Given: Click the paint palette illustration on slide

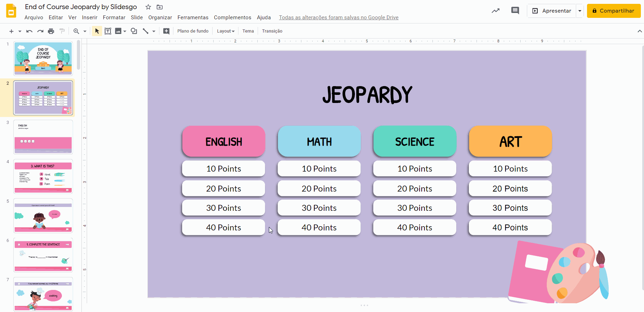Looking at the screenshot, I should [572, 272].
